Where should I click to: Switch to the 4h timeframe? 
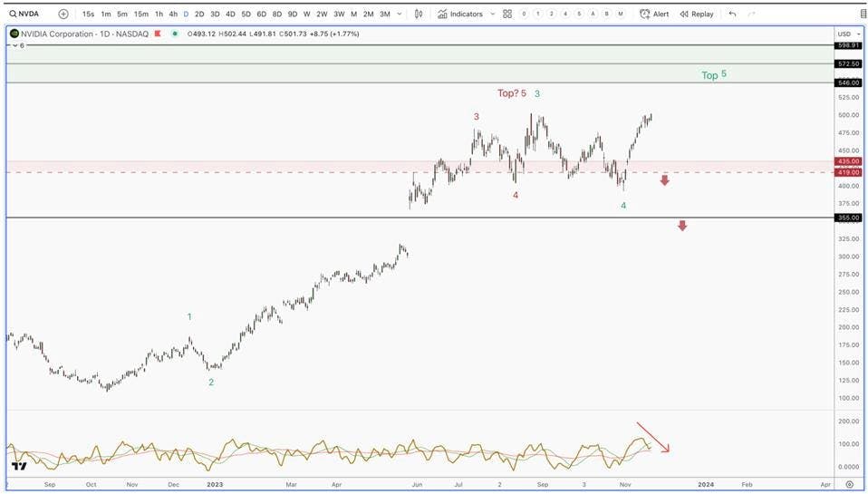[173, 14]
